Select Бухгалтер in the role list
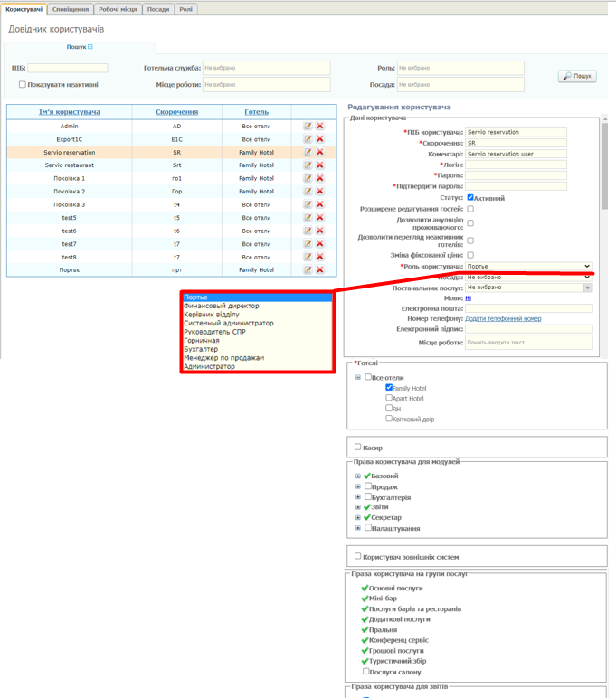The height and width of the screenshot is (698, 616). 201,349
